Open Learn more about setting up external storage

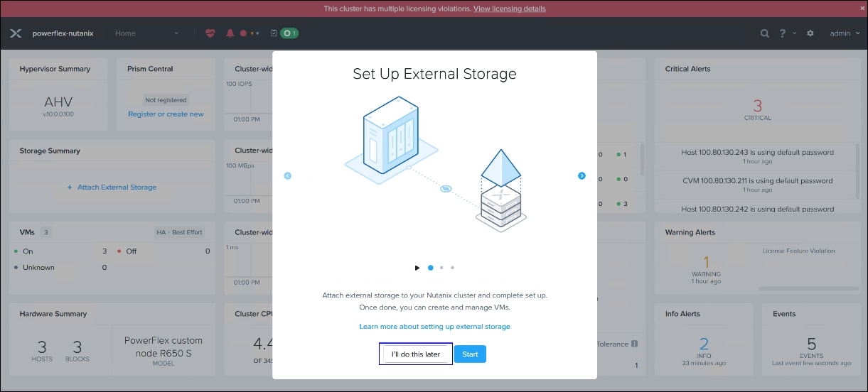click(x=434, y=327)
